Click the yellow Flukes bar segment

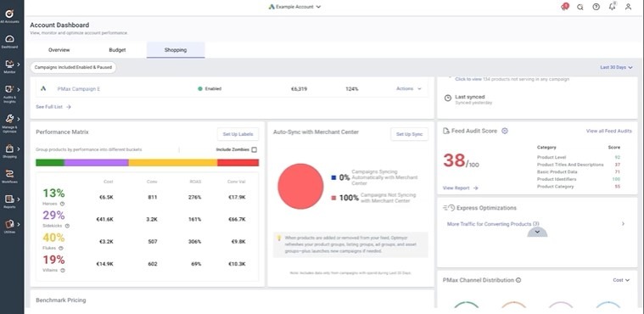coord(173,163)
